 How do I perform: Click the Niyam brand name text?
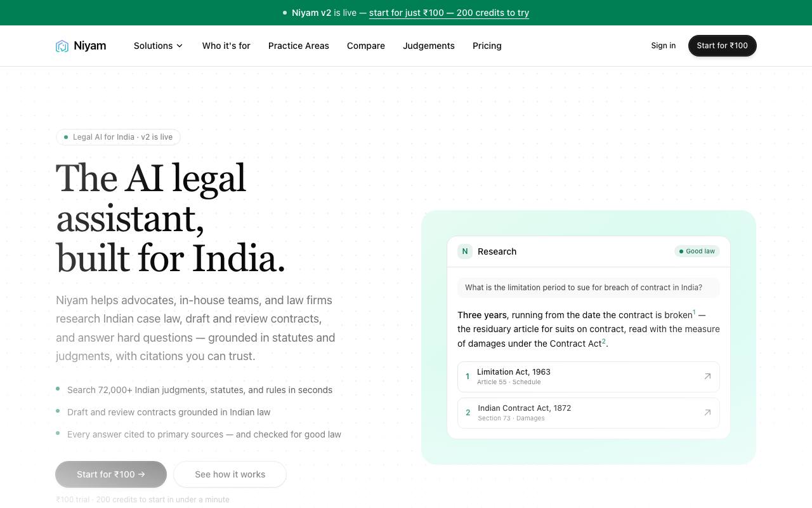pyautogui.click(x=90, y=46)
